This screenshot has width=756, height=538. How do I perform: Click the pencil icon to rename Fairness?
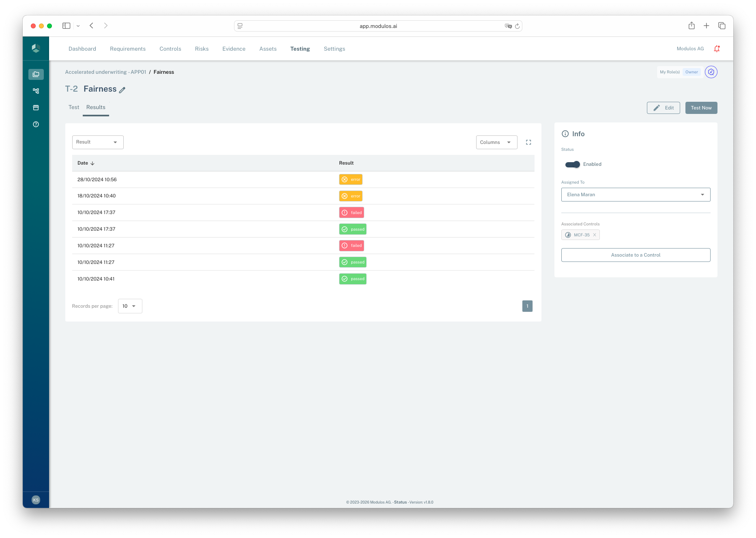coord(122,90)
